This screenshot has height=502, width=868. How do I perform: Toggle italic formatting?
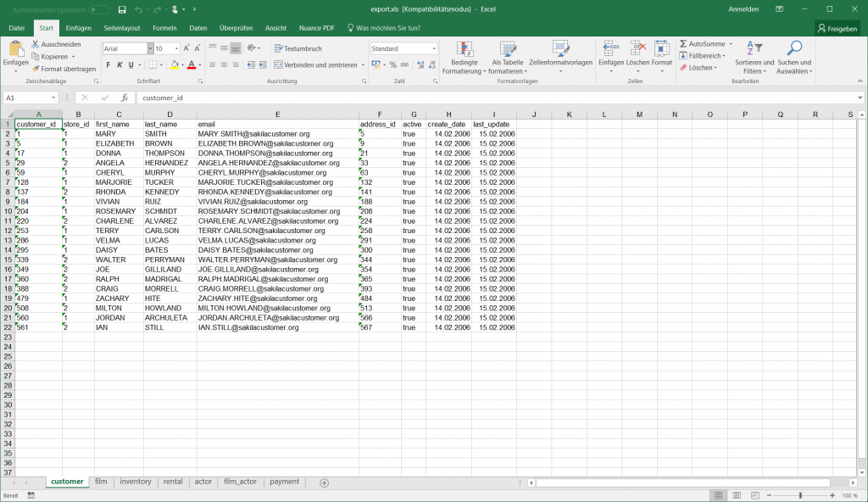(120, 64)
